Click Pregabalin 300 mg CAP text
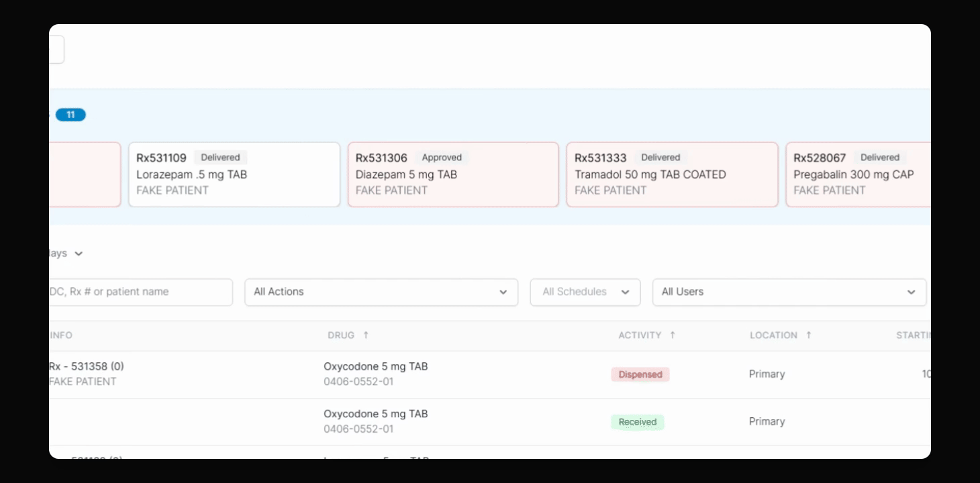Screen dimensions: 980x483 (854, 174)
